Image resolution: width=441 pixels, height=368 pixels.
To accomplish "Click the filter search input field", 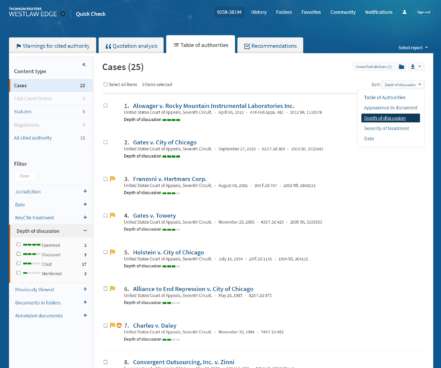I will (25, 176).
